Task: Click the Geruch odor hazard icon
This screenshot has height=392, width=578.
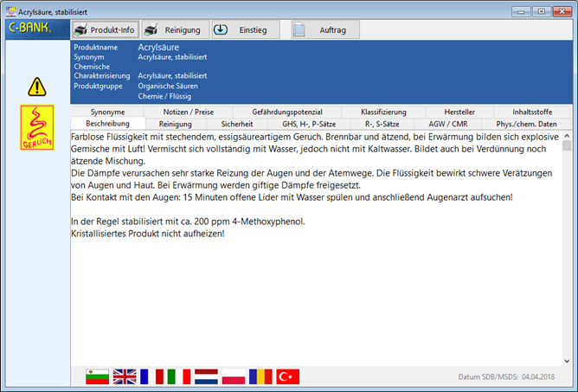Action: pyautogui.click(x=36, y=127)
